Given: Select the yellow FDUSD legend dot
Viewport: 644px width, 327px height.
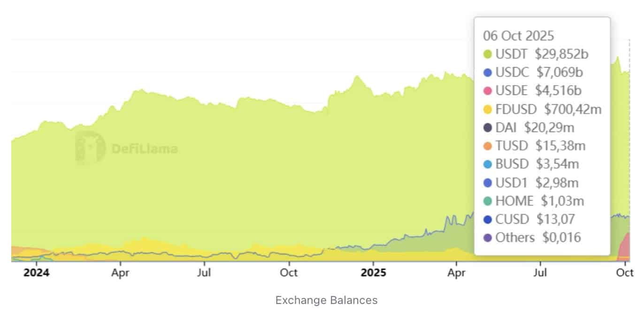Looking at the screenshot, I should click(x=487, y=109).
